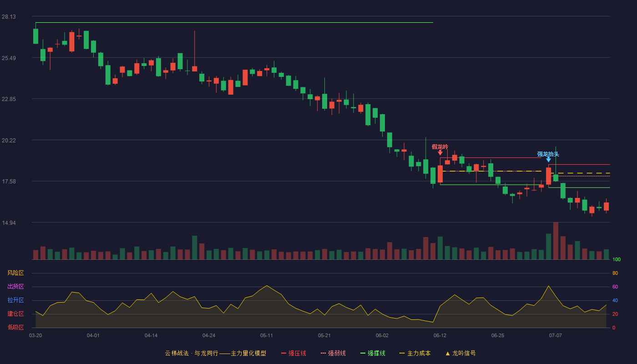This screenshot has height=364, width=637.
Task: Select the 拉升区 zone label
Action: [x=15, y=300]
